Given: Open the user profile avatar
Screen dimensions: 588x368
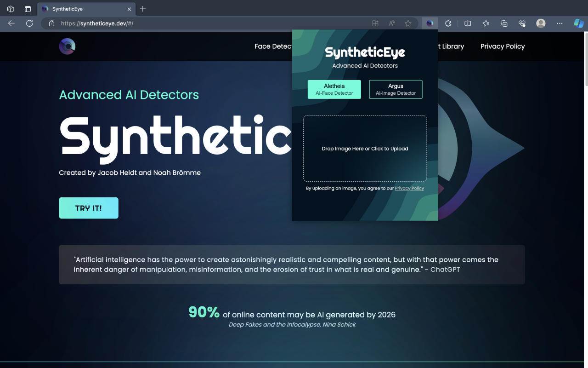Looking at the screenshot, I should pos(541,23).
